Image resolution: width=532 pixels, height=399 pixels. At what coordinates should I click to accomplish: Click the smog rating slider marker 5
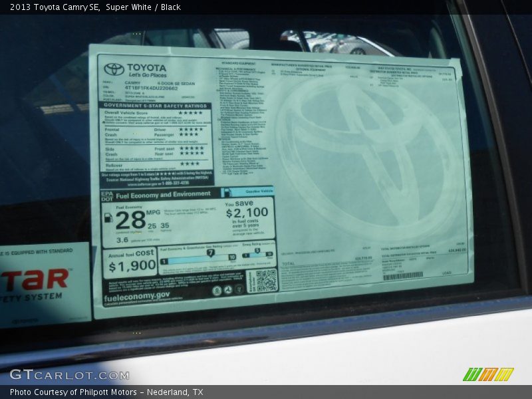(x=257, y=251)
